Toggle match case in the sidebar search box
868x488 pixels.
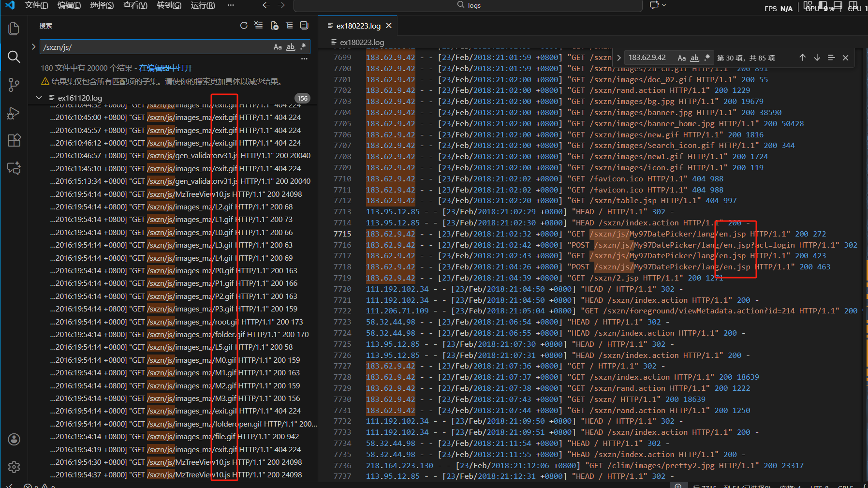(x=278, y=47)
